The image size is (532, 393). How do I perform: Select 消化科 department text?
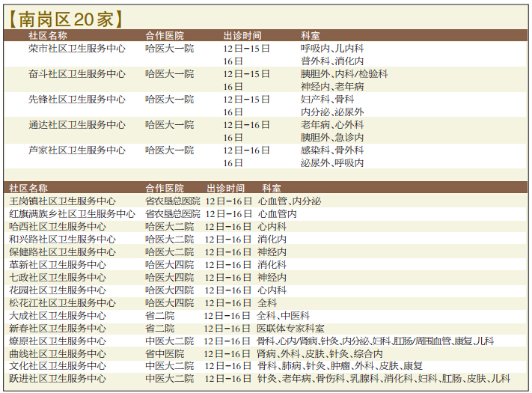(x=272, y=265)
